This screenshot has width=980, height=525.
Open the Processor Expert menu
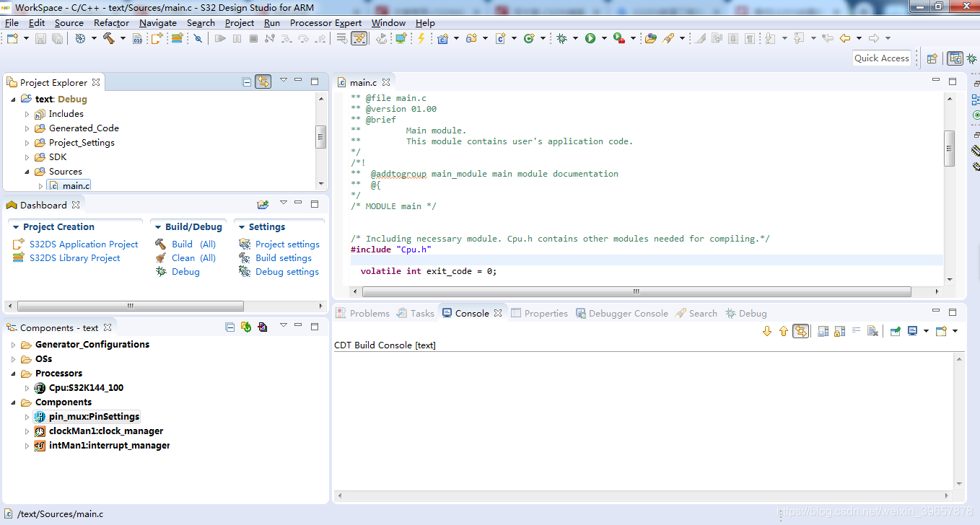point(325,22)
